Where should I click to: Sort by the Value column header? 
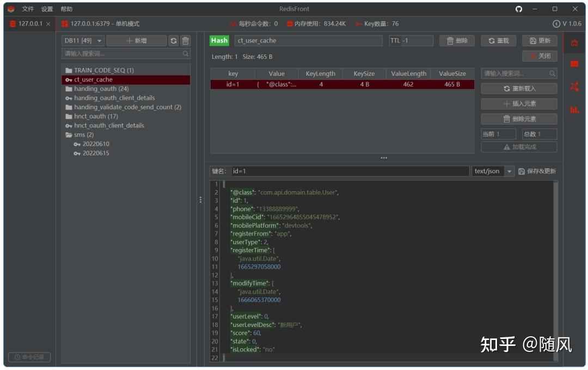pyautogui.click(x=277, y=74)
